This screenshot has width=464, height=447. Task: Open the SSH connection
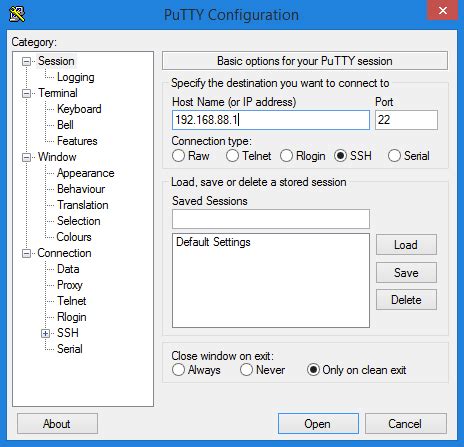318,424
